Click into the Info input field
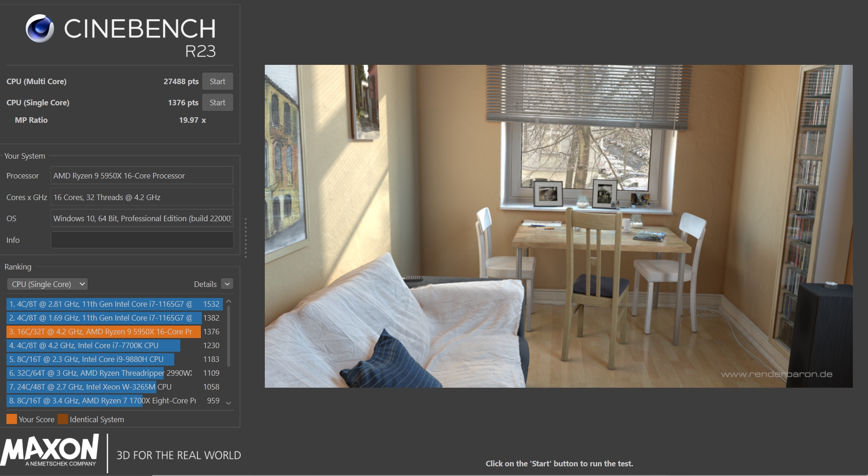 coord(142,240)
